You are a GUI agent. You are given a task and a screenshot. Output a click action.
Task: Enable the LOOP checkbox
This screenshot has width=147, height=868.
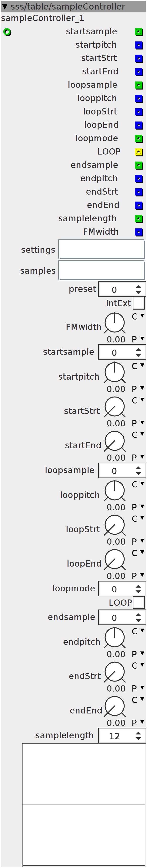point(139,602)
